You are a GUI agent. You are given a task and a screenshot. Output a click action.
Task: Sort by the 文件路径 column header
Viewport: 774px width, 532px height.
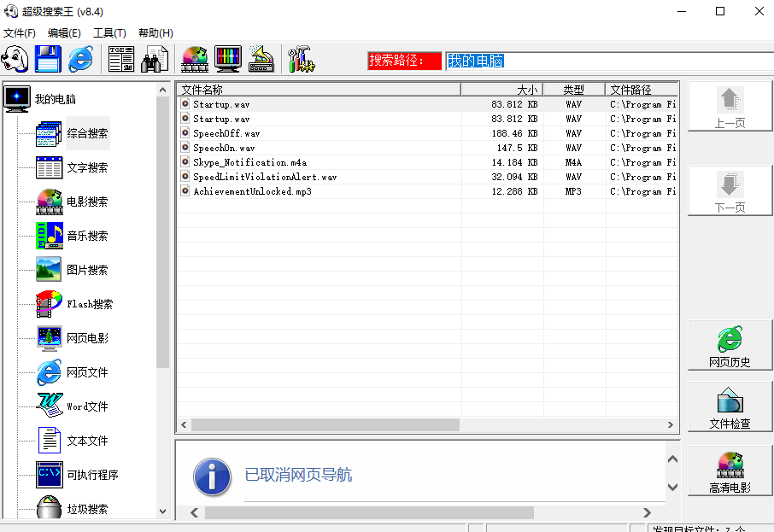tap(642, 90)
